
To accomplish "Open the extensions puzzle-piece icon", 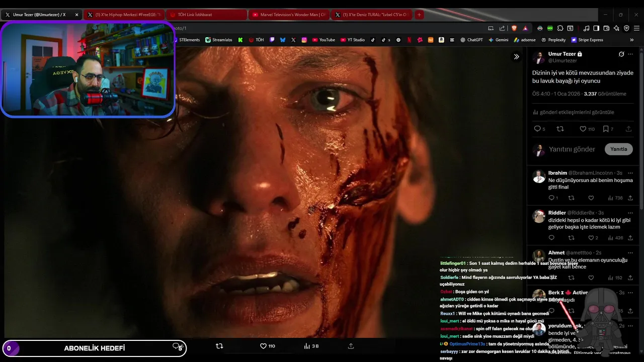I will [560, 28].
